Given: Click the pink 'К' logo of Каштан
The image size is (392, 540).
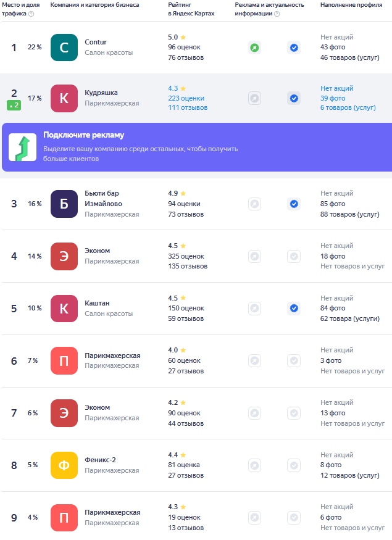Looking at the screenshot, I should point(64,309).
